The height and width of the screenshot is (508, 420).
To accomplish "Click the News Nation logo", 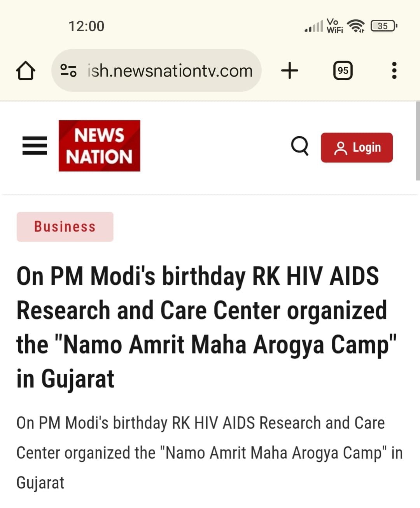I will click(100, 146).
